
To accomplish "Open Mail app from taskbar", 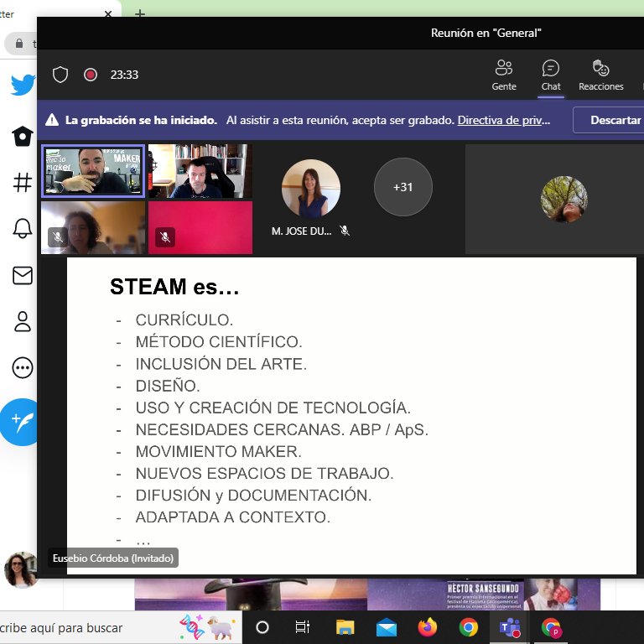I will click(x=387, y=627).
